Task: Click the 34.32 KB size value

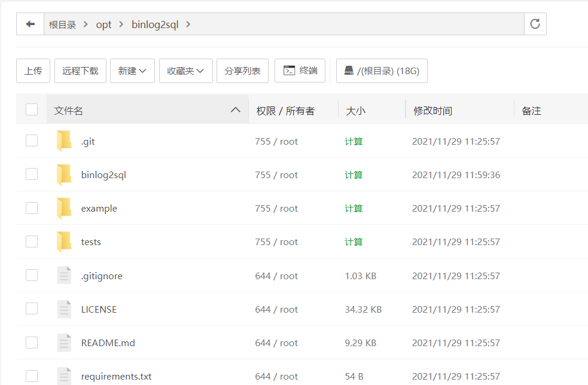Action: [363, 310]
